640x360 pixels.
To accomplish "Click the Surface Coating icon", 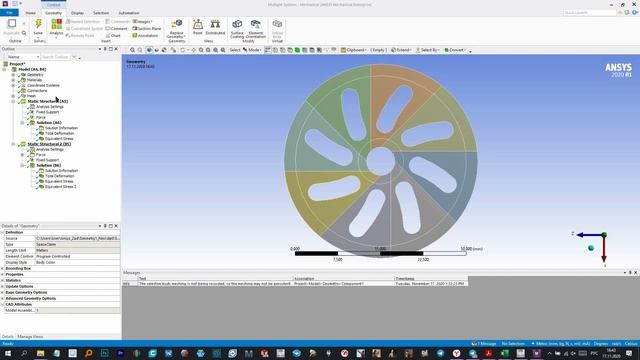I will (237, 24).
